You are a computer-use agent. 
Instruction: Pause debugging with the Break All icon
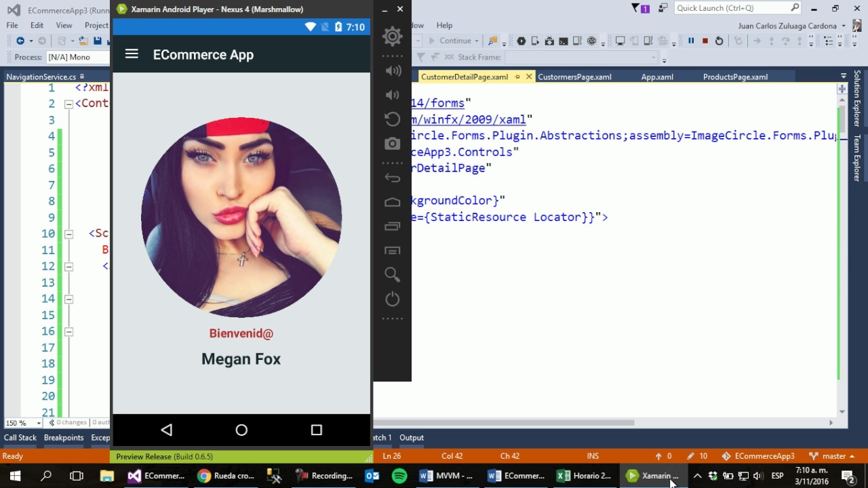[691, 41]
